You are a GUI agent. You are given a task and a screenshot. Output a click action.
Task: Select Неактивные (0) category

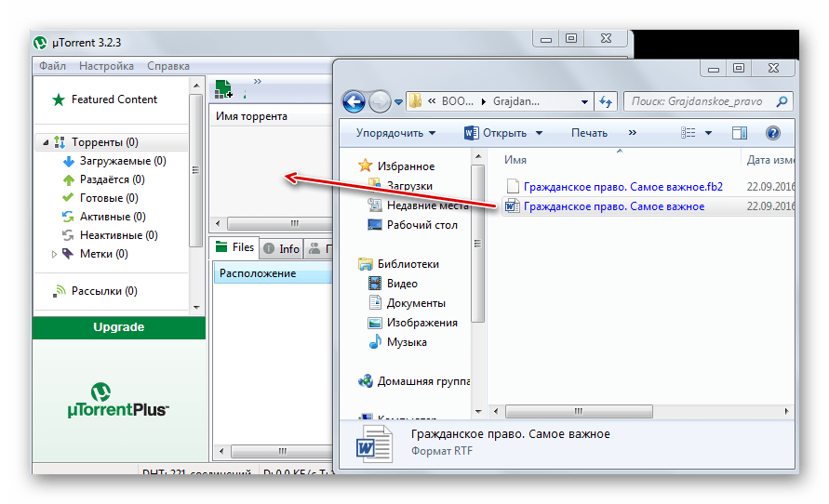[x=110, y=234]
